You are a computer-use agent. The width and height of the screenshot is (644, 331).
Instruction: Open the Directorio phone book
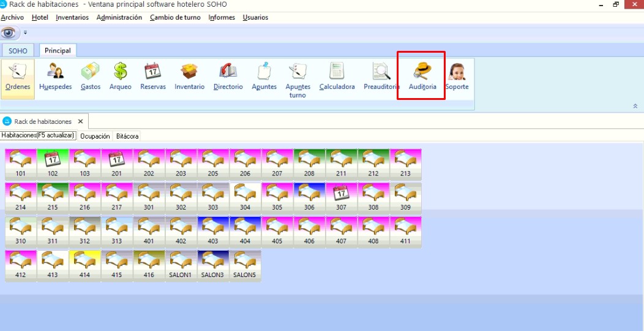tap(228, 77)
